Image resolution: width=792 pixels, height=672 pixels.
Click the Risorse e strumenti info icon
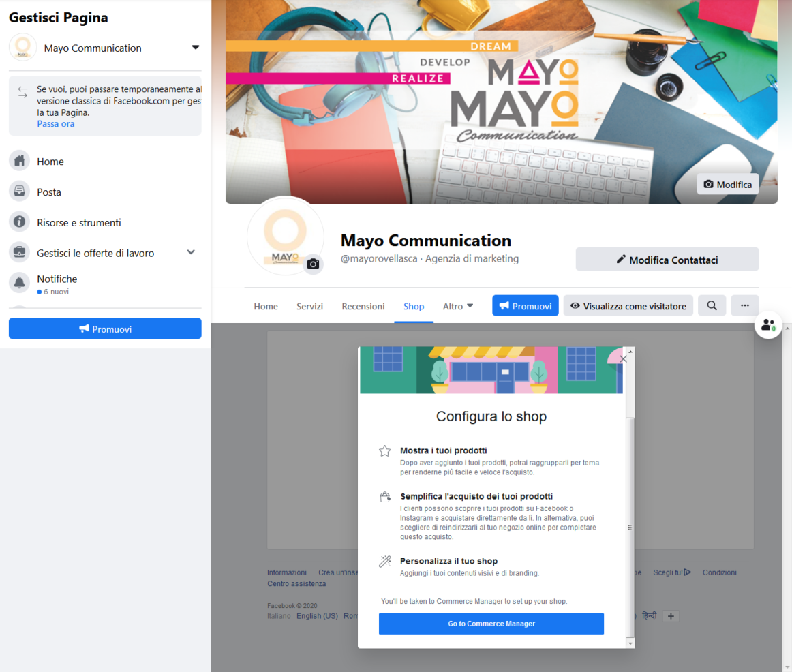point(19,222)
